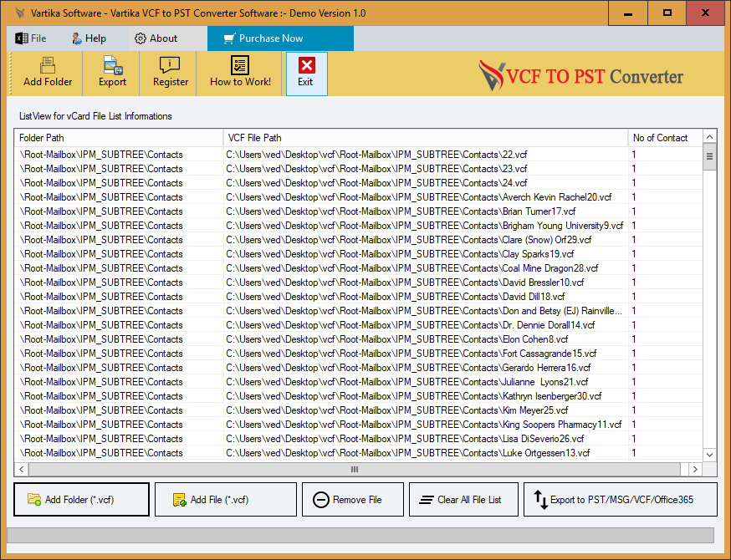Click the VCF File Path column header

pos(426,138)
